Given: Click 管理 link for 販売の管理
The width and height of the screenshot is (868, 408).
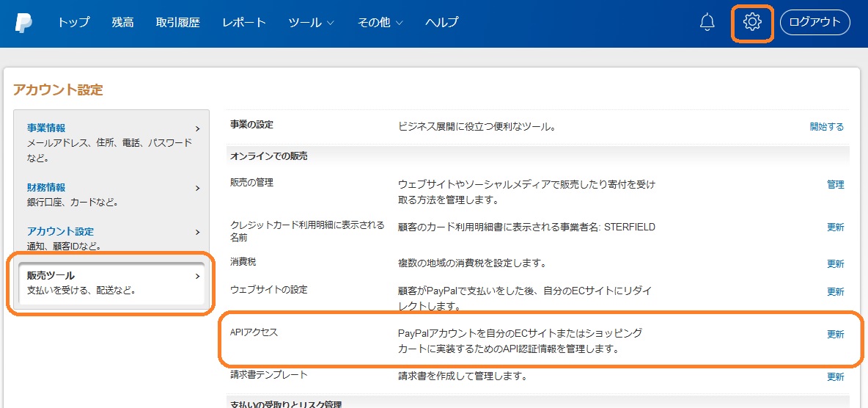Looking at the screenshot, I should point(835,184).
